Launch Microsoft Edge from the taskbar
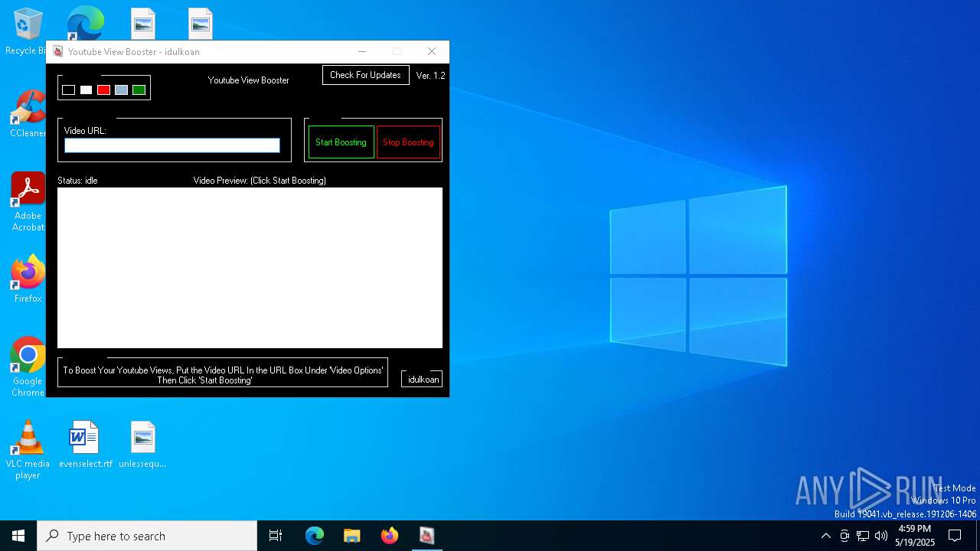Image resolution: width=980 pixels, height=551 pixels. [x=315, y=536]
